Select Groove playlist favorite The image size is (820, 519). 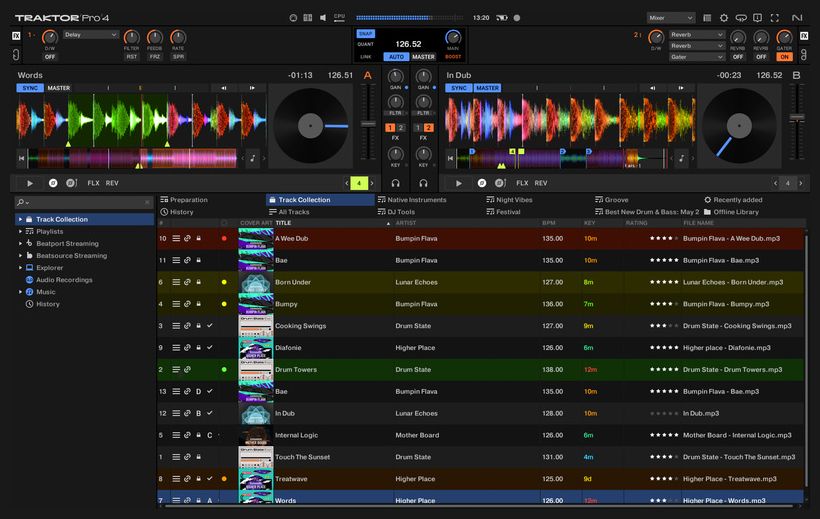click(612, 200)
